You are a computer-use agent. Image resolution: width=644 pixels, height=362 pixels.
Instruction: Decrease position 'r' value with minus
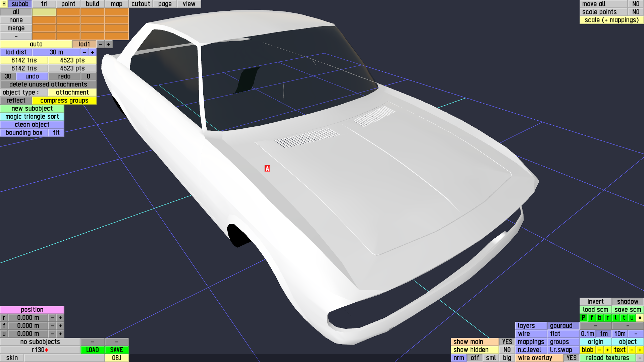52,318
